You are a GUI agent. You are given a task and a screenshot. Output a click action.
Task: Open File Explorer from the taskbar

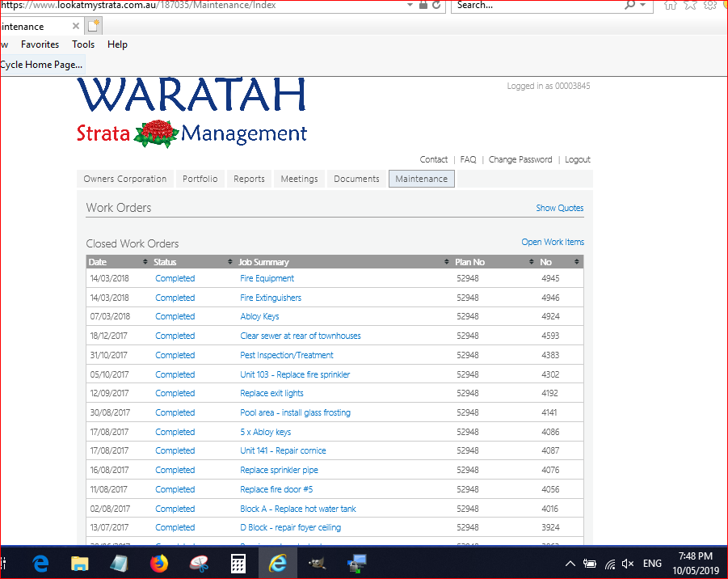pyautogui.click(x=80, y=563)
